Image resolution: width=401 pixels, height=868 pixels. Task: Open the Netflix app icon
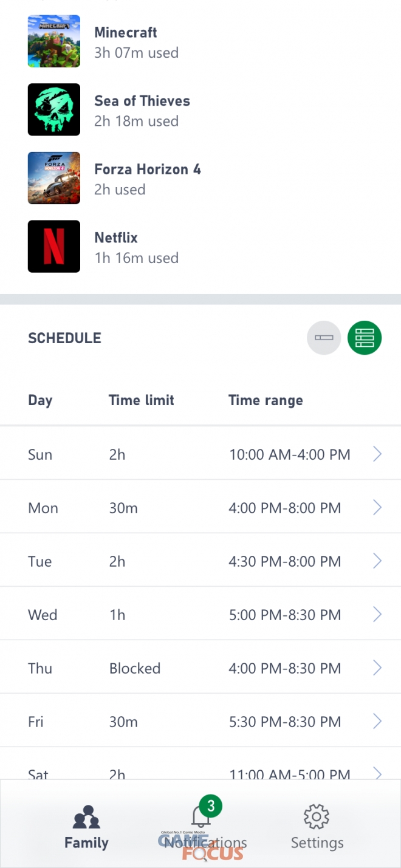54,246
